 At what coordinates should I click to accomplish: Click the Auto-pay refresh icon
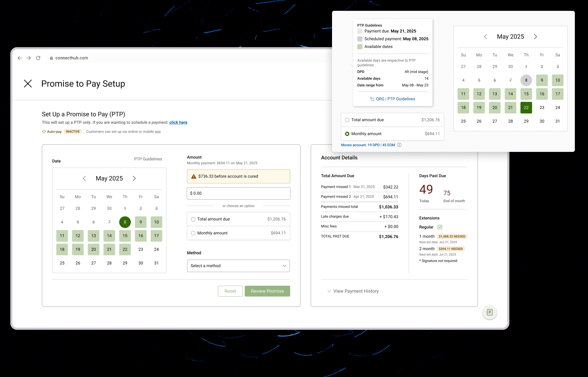[44, 132]
